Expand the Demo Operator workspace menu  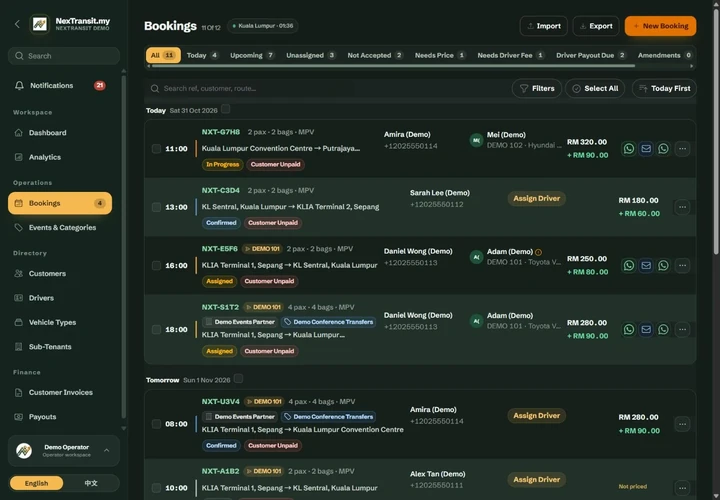[x=64, y=451]
